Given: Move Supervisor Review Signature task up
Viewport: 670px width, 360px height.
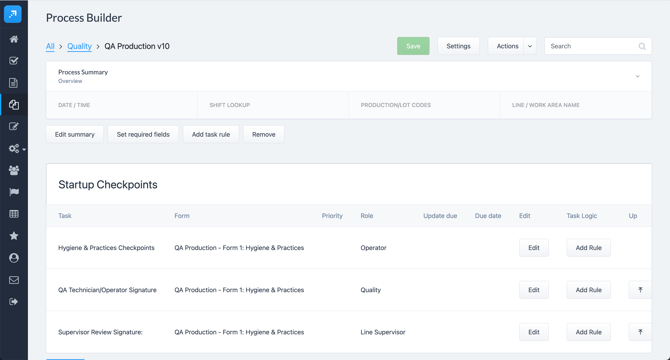Looking at the screenshot, I should pos(640,332).
